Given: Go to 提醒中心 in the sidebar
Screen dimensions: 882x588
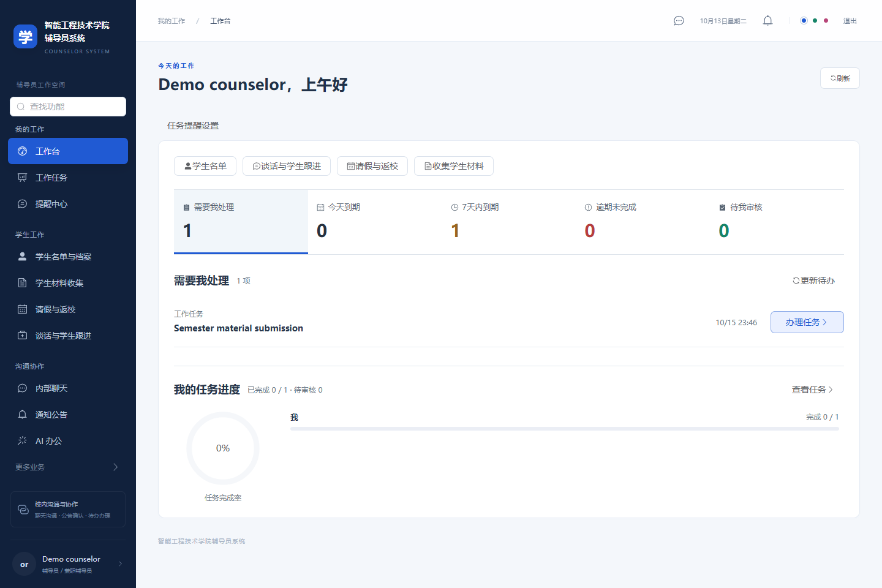Looking at the screenshot, I should [68, 204].
